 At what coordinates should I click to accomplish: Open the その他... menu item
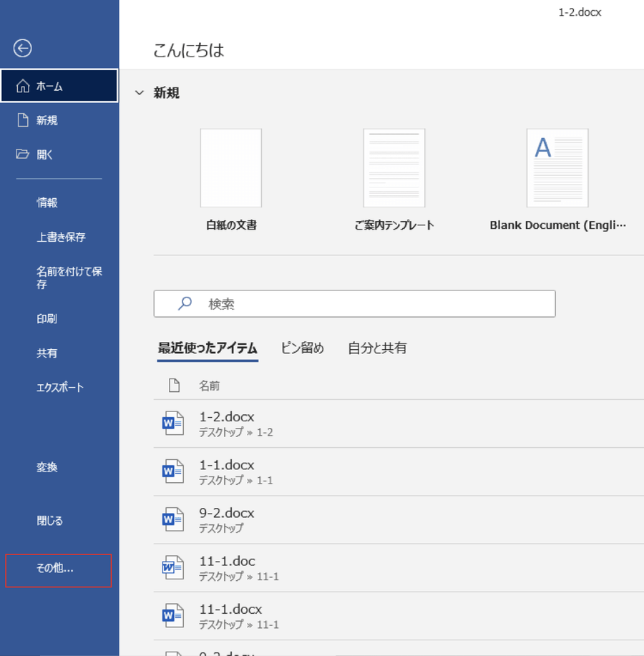(59, 570)
